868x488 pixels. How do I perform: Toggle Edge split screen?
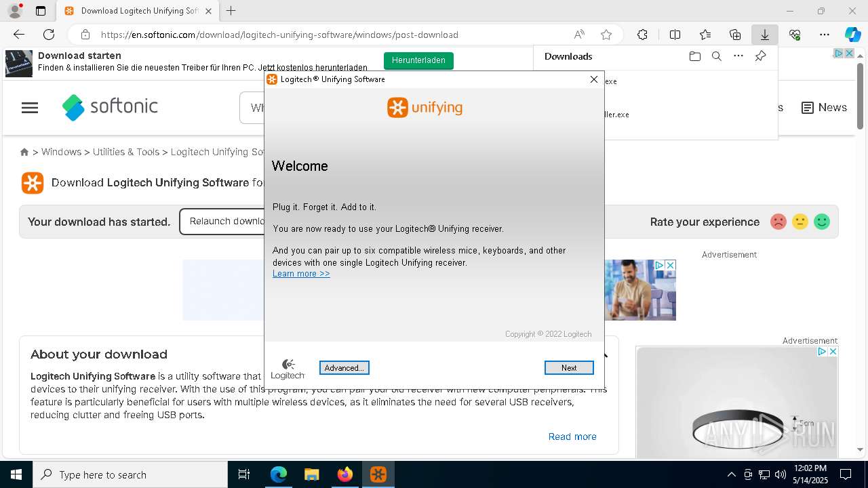click(x=675, y=35)
